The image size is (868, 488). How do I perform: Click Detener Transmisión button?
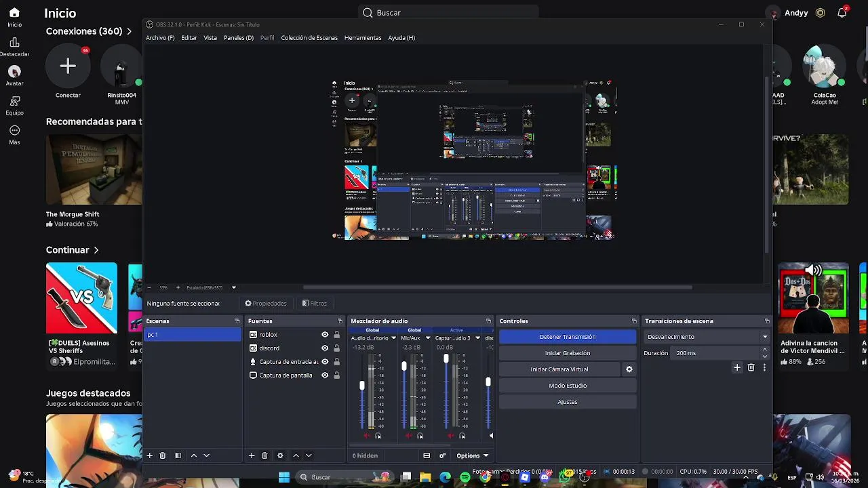pos(568,337)
